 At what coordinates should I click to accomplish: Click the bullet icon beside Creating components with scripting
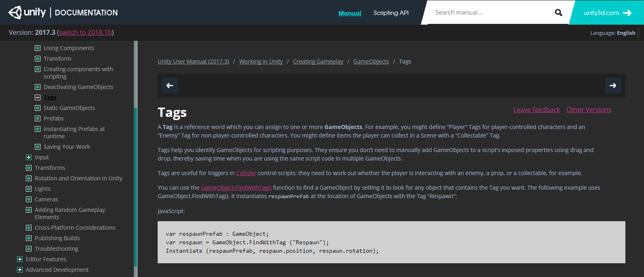tap(38, 69)
